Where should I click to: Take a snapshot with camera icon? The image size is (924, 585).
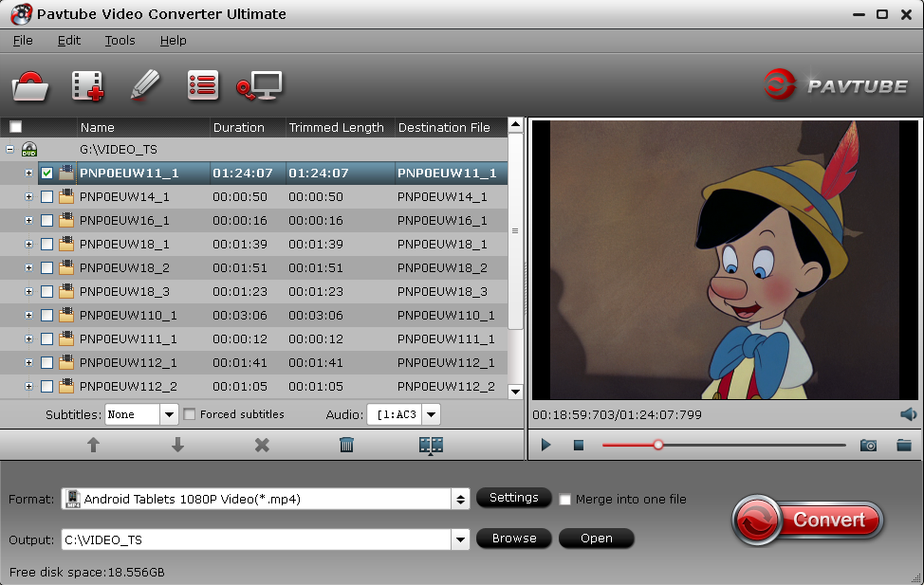click(x=868, y=445)
